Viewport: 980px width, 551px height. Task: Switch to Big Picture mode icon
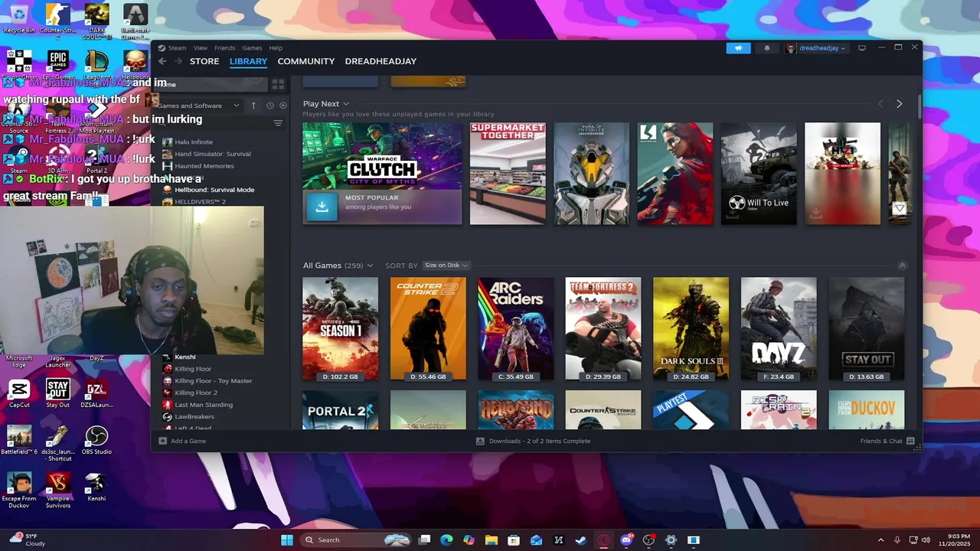tap(862, 47)
